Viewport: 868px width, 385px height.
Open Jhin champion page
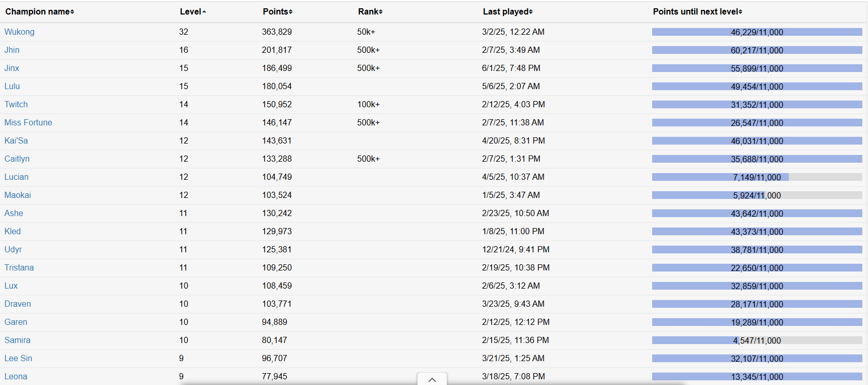[12, 50]
